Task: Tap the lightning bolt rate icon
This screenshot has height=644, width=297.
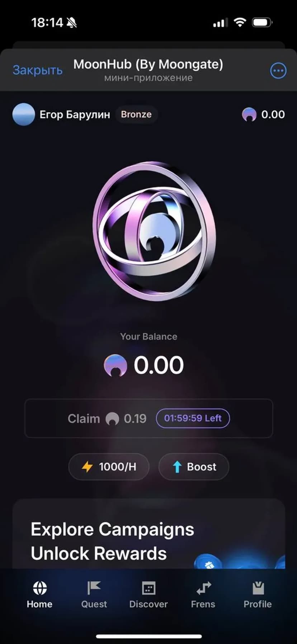Action: pyautogui.click(x=87, y=467)
